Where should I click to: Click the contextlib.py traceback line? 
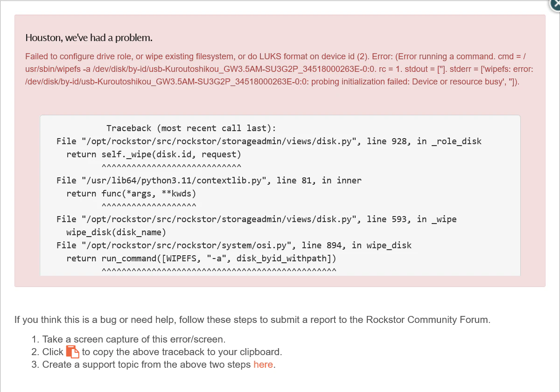(210, 180)
